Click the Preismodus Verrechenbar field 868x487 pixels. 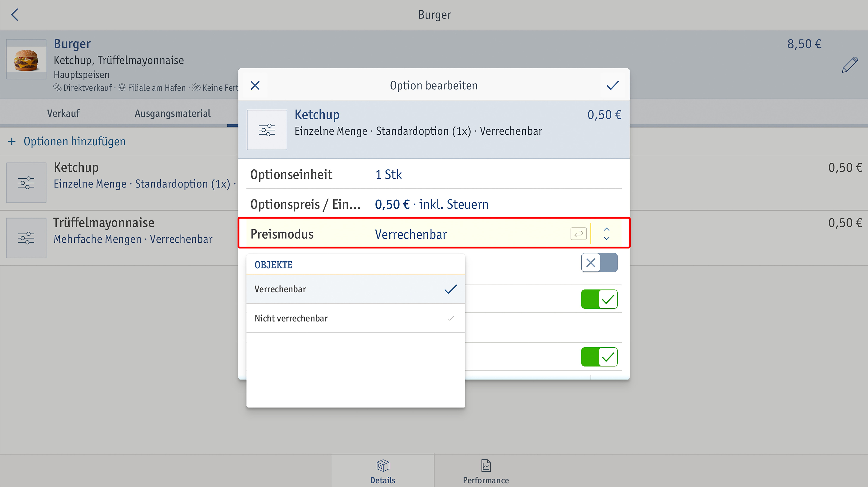click(434, 234)
